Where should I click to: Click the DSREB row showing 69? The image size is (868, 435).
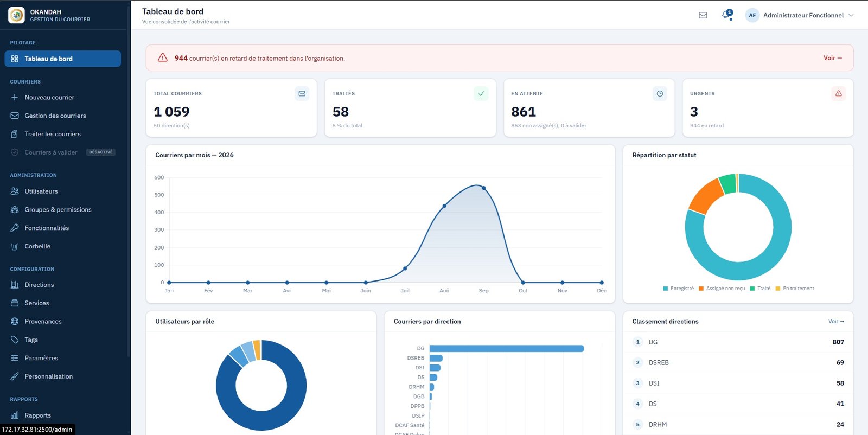point(738,363)
